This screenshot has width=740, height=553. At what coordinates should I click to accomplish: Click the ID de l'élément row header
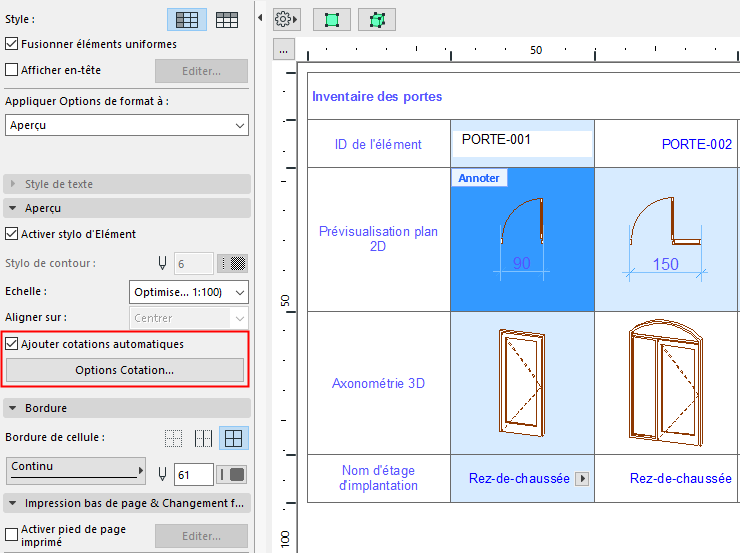378,144
